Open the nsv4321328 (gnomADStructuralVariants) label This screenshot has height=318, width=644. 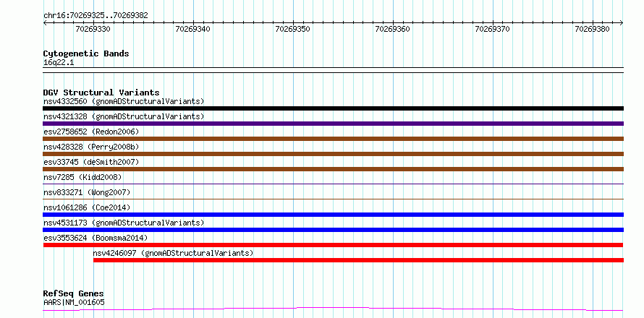(124, 116)
